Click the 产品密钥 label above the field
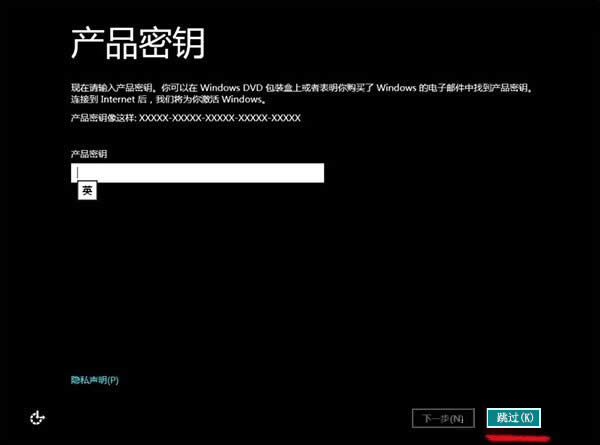The height and width of the screenshot is (445, 600). [89, 154]
